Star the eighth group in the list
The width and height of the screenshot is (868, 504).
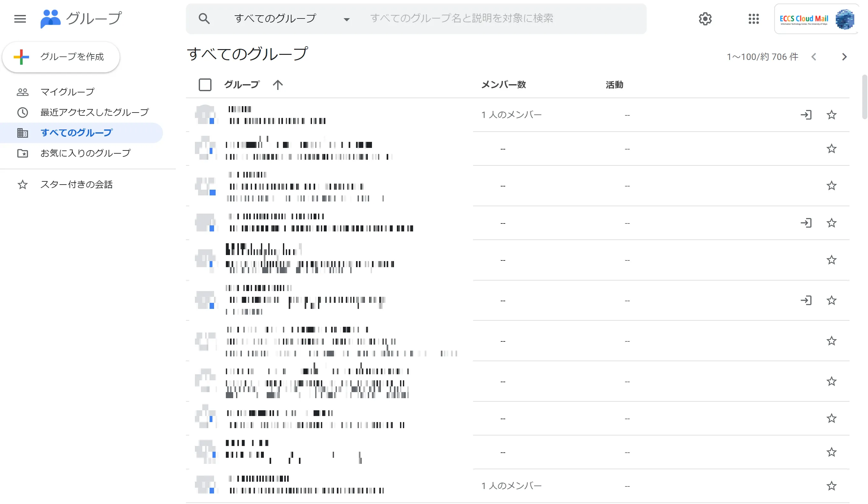831,381
